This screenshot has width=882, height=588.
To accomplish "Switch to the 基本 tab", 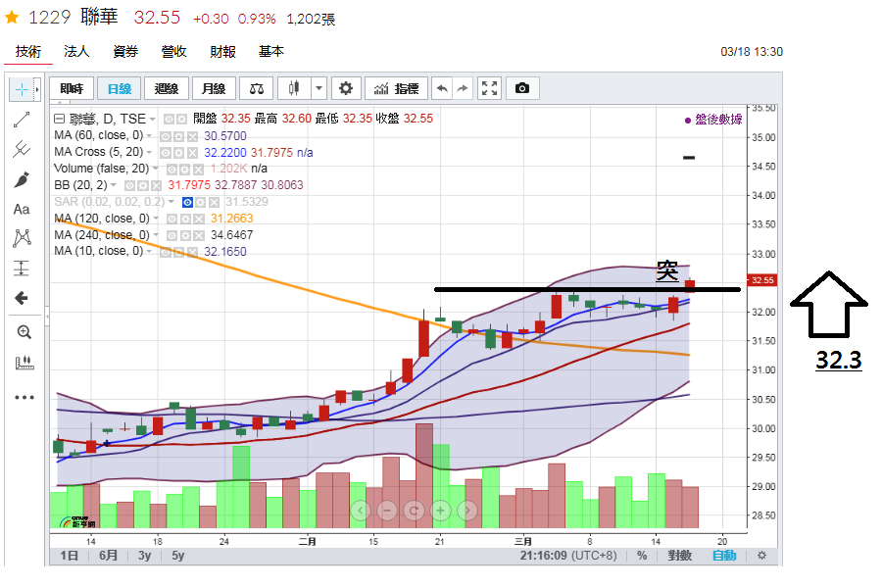I will pyautogui.click(x=271, y=52).
